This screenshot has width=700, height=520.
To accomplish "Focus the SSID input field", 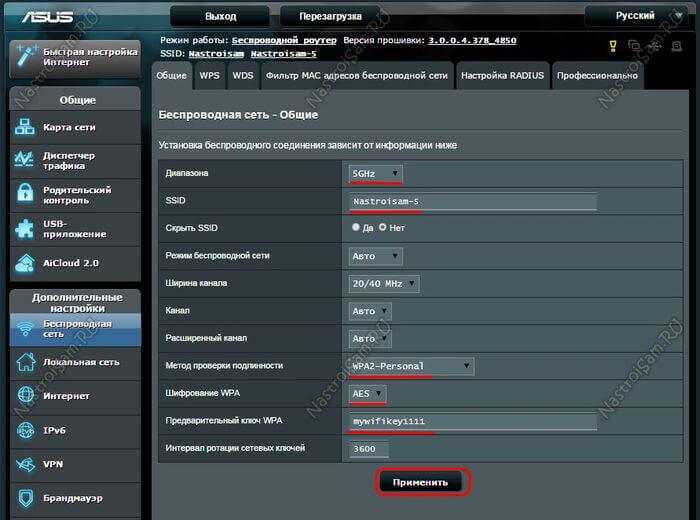I will pos(473,201).
